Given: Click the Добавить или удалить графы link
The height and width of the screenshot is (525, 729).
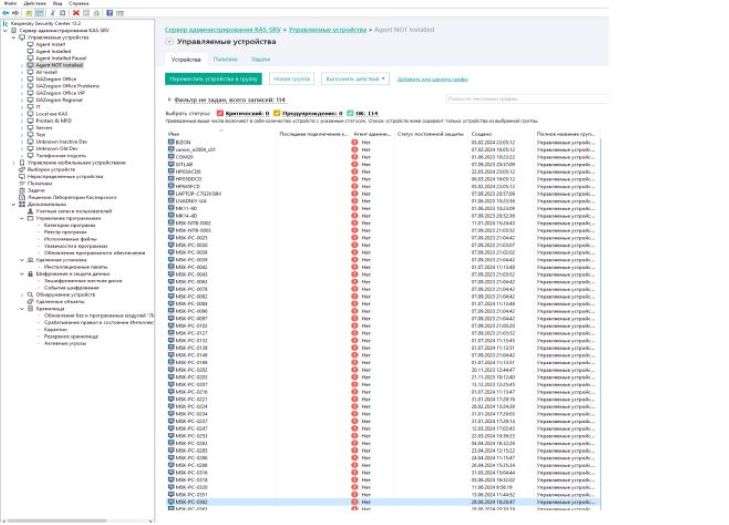Looking at the screenshot, I should pyautogui.click(x=432, y=77).
